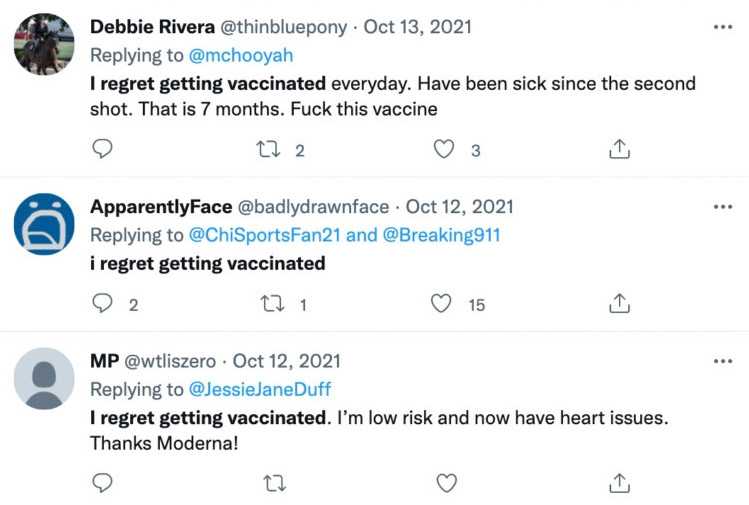The height and width of the screenshot is (505, 749).
Task: Share Debbie Rivera's tweet
Action: coord(619,149)
